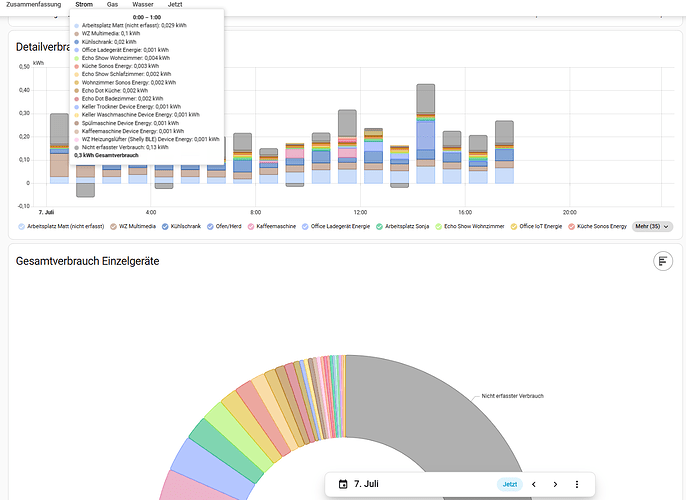This screenshot has height=500, width=686.
Task: Toggle Ofen/Herd legend entry
Action: point(225,226)
